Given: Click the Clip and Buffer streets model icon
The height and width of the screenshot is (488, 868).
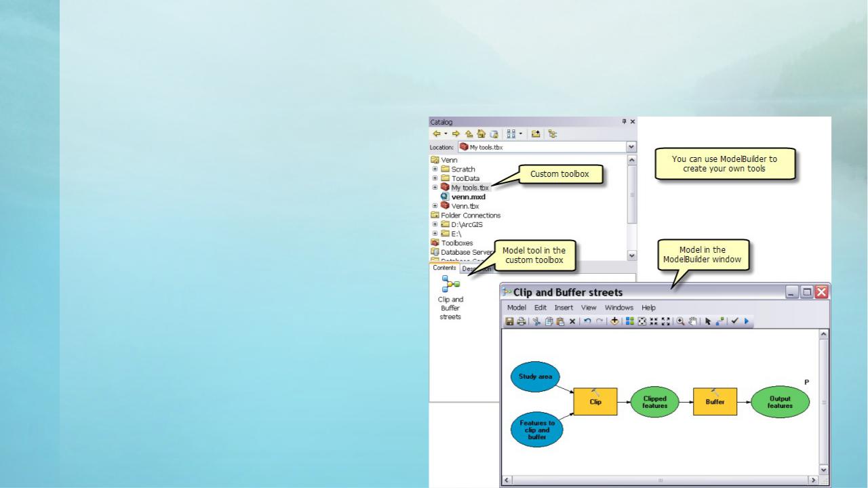Looking at the screenshot, I should [x=450, y=284].
